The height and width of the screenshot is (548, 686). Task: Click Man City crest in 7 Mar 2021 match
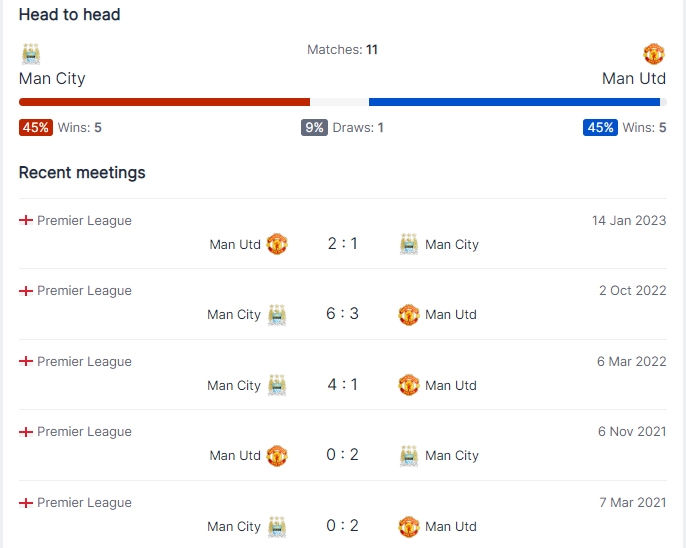click(x=277, y=527)
